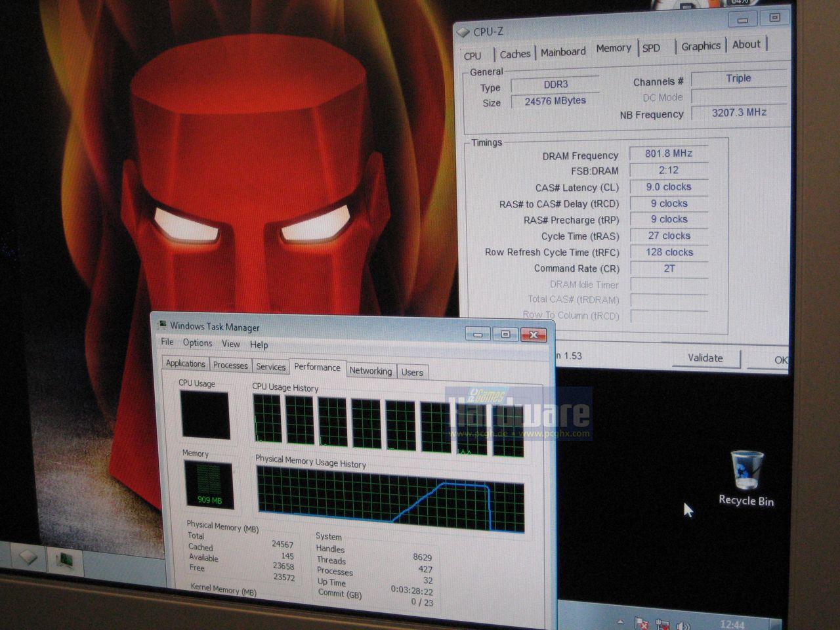Switch to Users tab in Task Manager

412,372
